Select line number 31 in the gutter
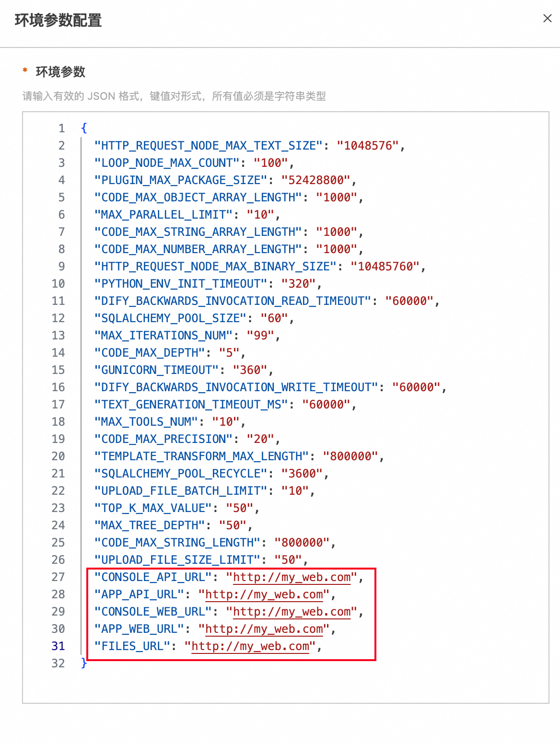Image resolution: width=560 pixels, height=745 pixels. point(58,646)
